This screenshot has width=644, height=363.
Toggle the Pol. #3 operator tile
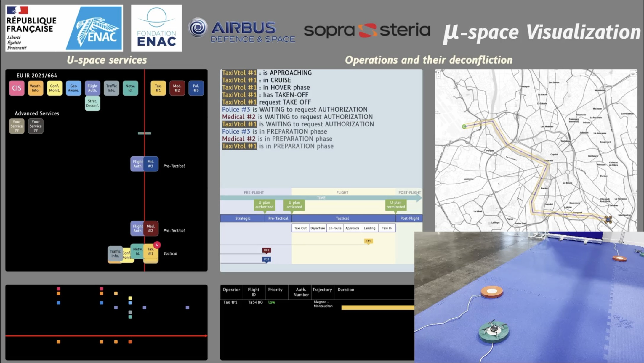click(196, 88)
